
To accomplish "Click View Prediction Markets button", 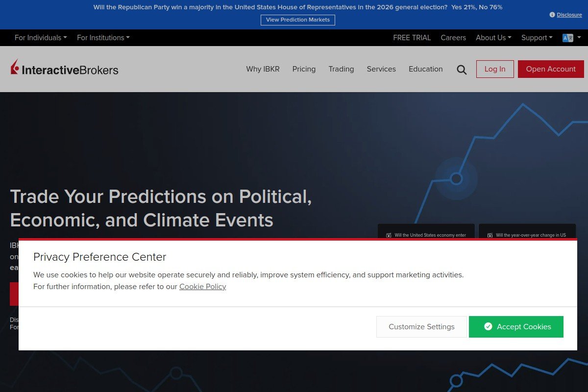I will pos(298,20).
